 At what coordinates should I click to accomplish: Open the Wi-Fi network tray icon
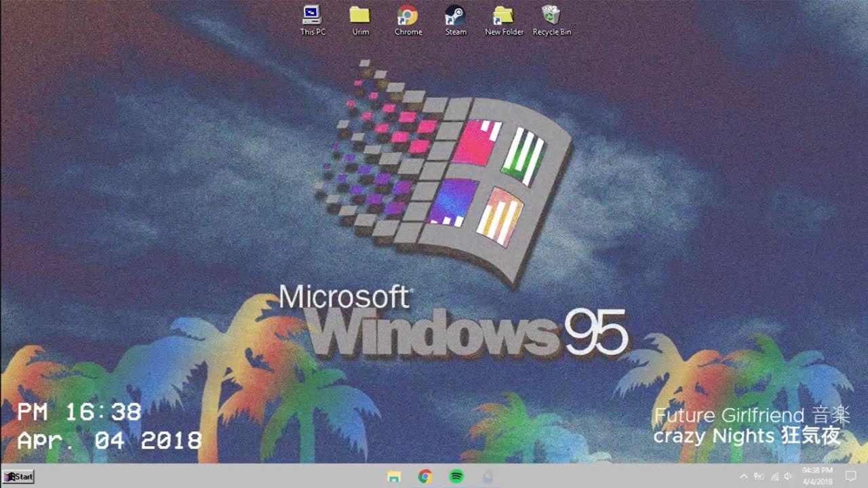pyautogui.click(x=774, y=476)
